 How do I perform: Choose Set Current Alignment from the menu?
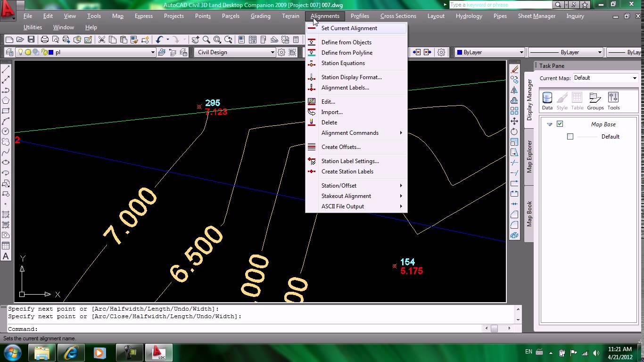pyautogui.click(x=349, y=28)
